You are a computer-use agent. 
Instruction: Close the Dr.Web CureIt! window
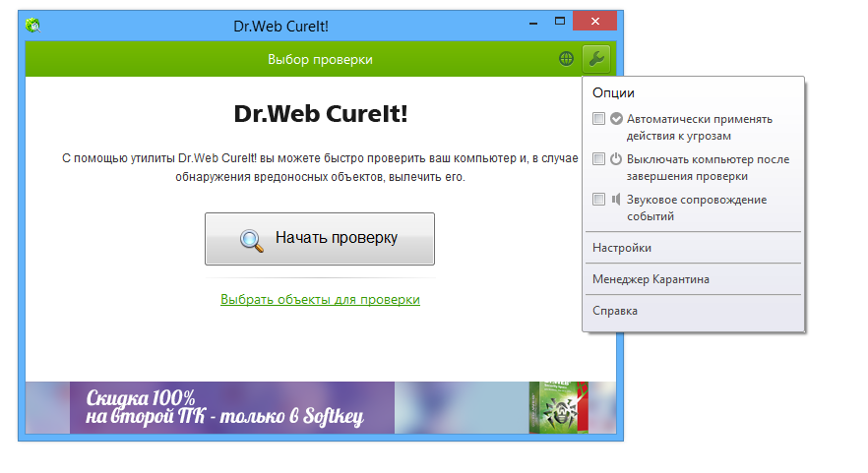595,22
